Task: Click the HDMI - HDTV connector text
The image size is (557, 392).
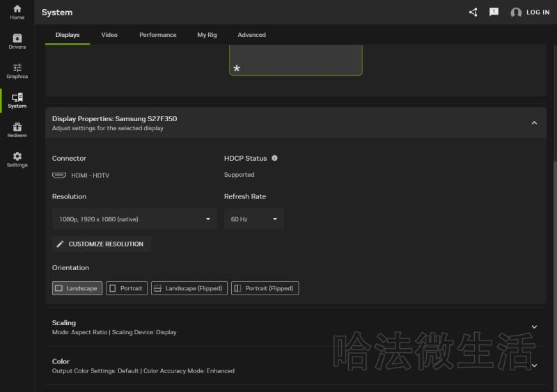Action: click(91, 175)
